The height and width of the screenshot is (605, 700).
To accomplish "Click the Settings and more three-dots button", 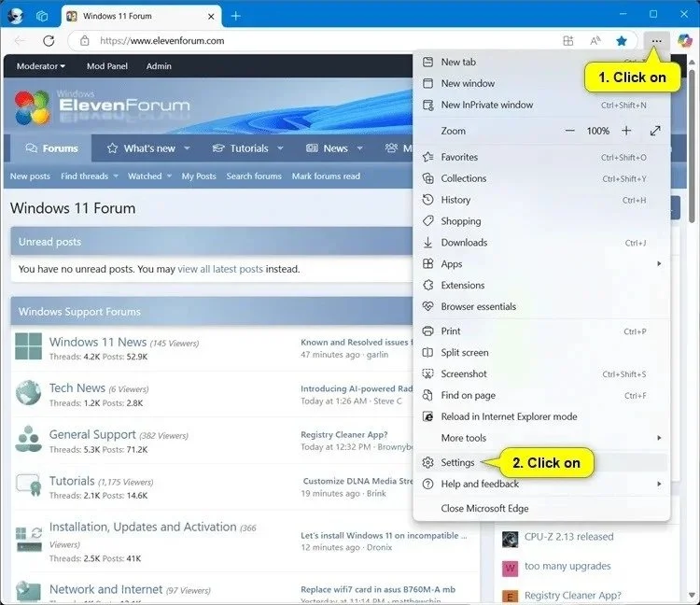I will (656, 41).
